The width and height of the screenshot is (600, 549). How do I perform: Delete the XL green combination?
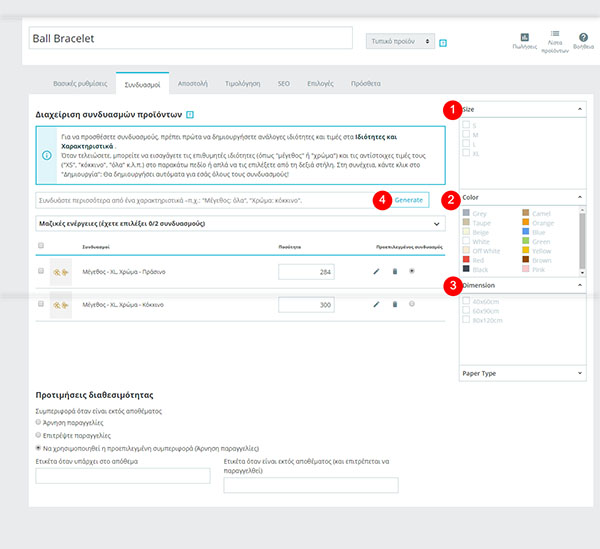click(395, 271)
